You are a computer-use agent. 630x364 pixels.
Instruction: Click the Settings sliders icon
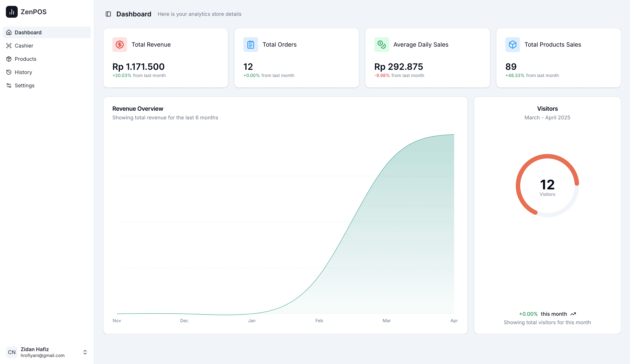(9, 85)
